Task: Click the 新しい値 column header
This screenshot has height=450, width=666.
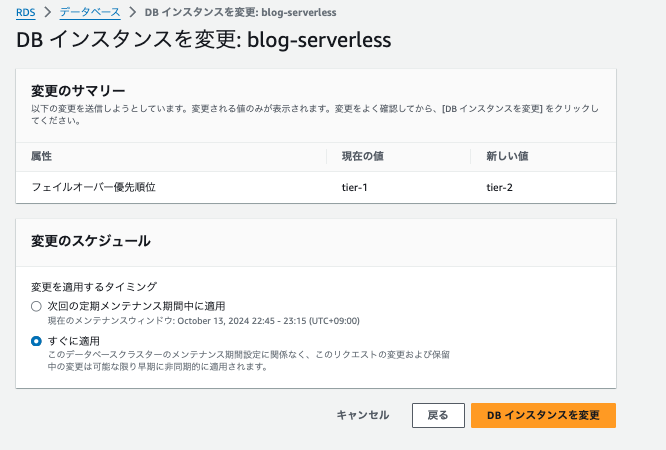Action: (507, 157)
